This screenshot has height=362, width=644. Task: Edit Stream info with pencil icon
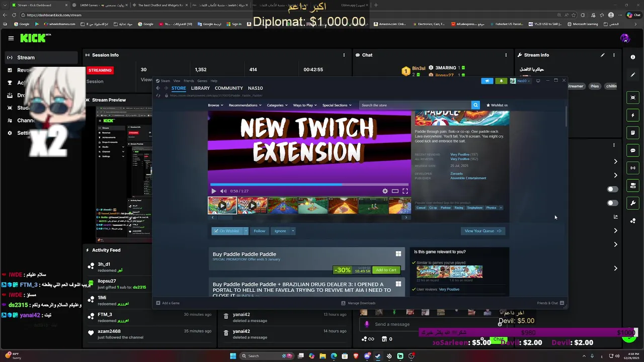pos(602,55)
